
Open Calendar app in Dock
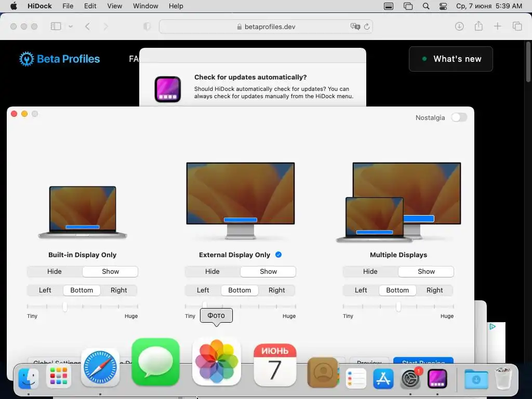[275, 365]
